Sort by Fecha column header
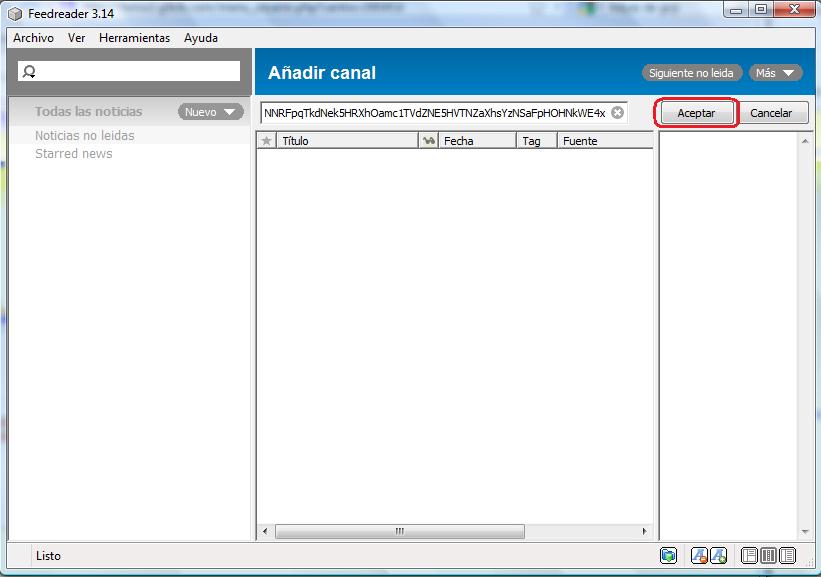The height and width of the screenshot is (577, 821). [x=477, y=140]
